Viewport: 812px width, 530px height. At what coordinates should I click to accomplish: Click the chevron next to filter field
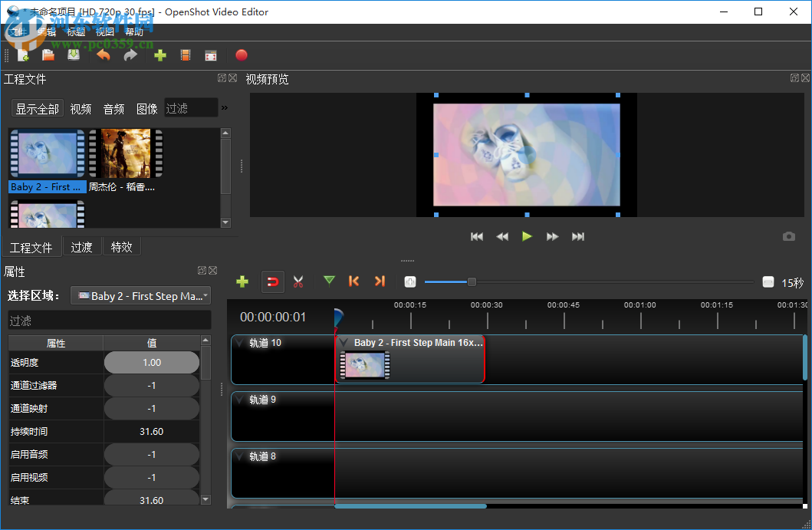(x=225, y=107)
